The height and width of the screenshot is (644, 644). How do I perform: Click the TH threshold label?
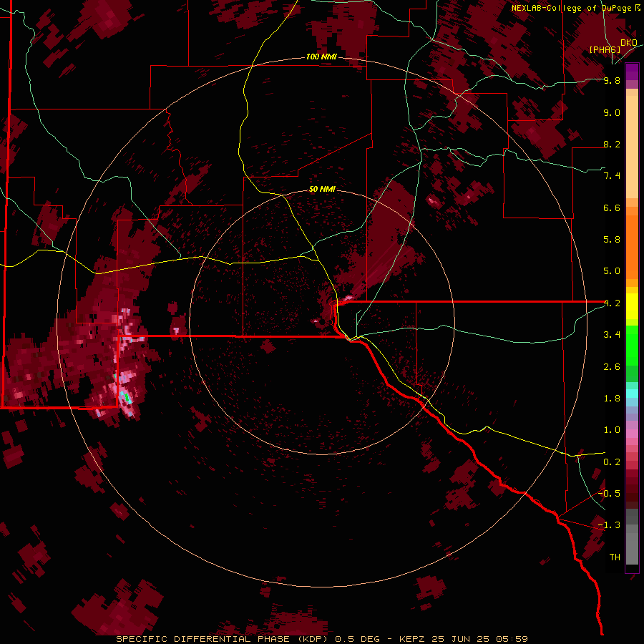coord(615,557)
